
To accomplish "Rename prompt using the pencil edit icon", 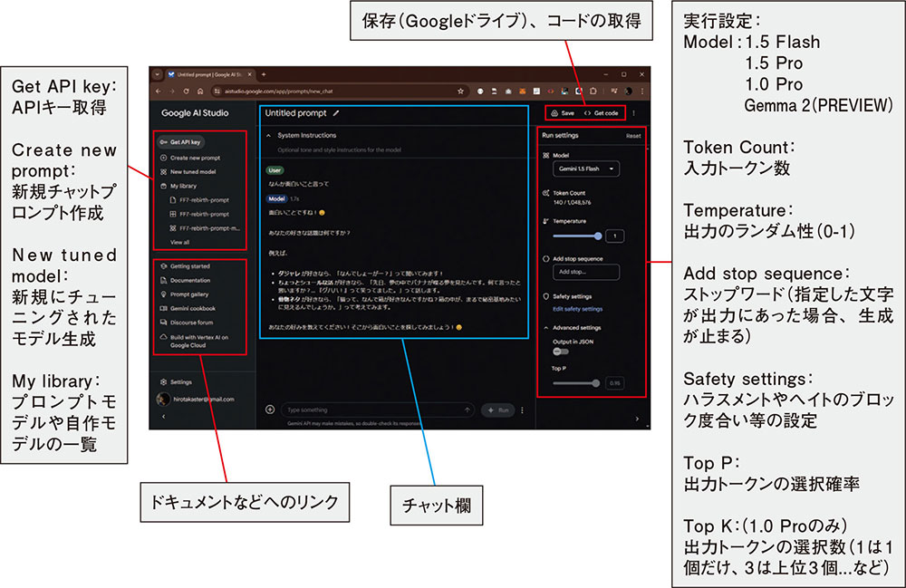I will click(337, 112).
